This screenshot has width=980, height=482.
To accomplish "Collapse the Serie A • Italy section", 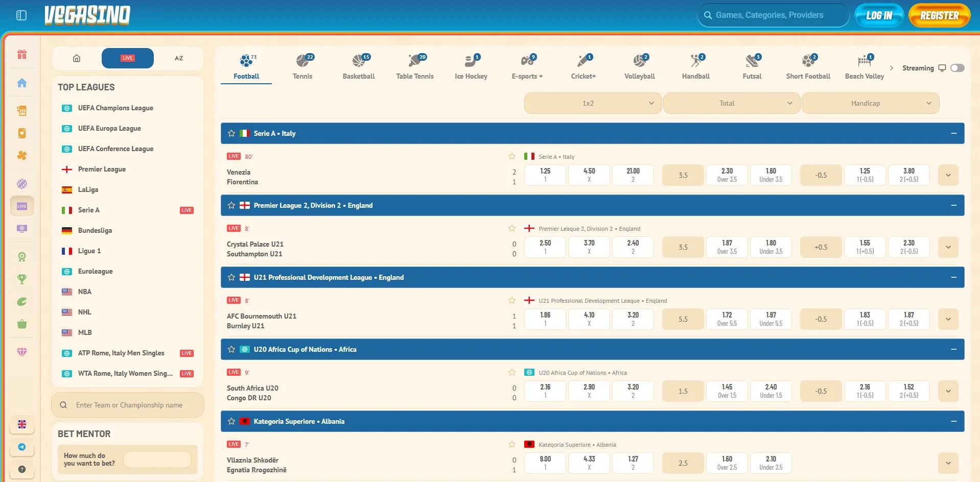I will point(953,133).
